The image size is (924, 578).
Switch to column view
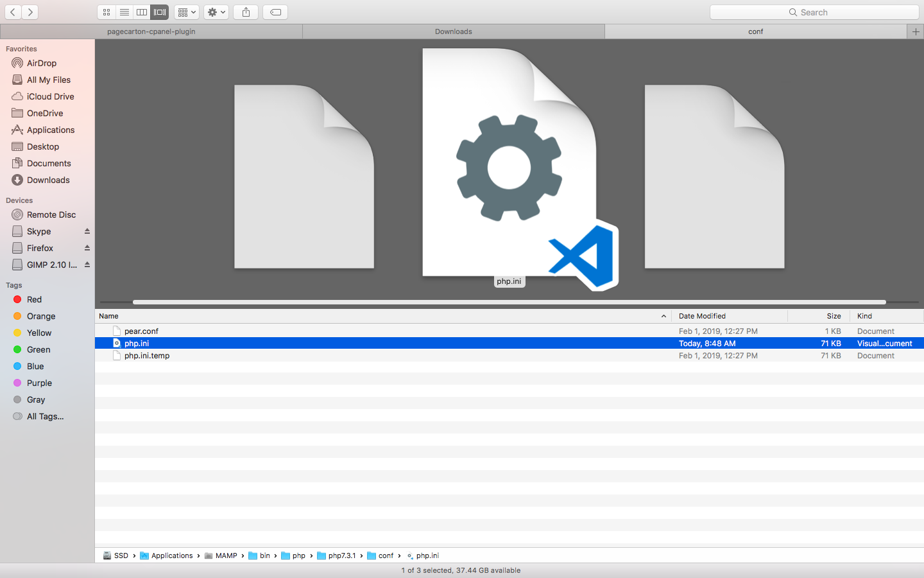click(142, 12)
